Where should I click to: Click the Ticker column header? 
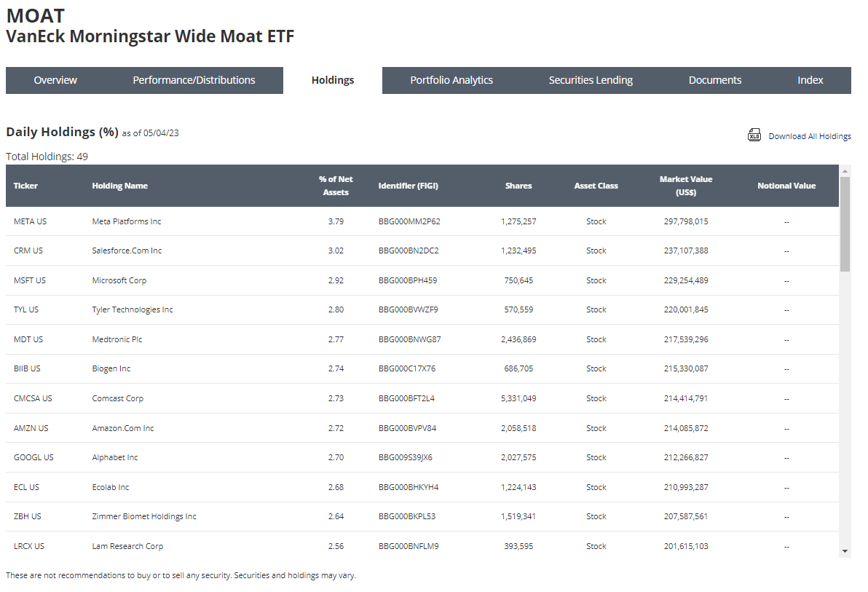click(x=25, y=186)
